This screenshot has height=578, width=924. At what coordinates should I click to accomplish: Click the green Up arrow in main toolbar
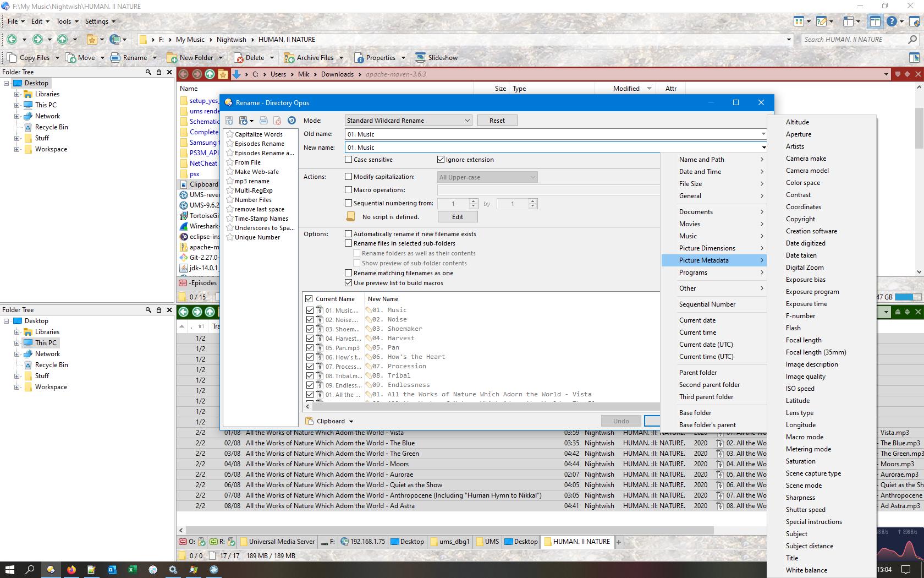[x=62, y=39]
